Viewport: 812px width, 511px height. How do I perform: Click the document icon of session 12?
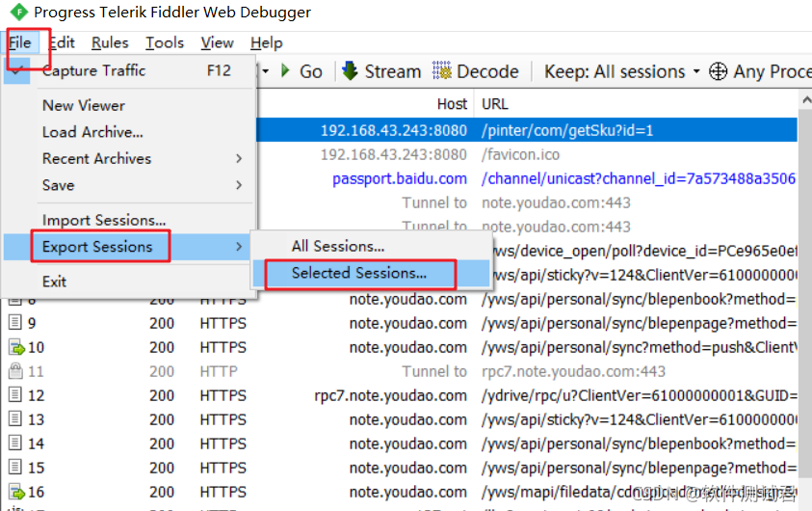pyautogui.click(x=15, y=394)
